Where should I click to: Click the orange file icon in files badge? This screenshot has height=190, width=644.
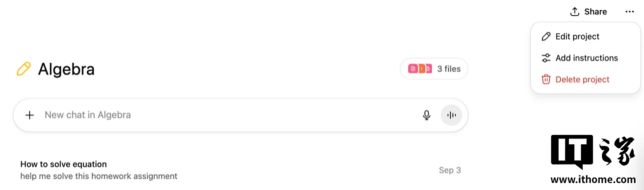click(421, 69)
